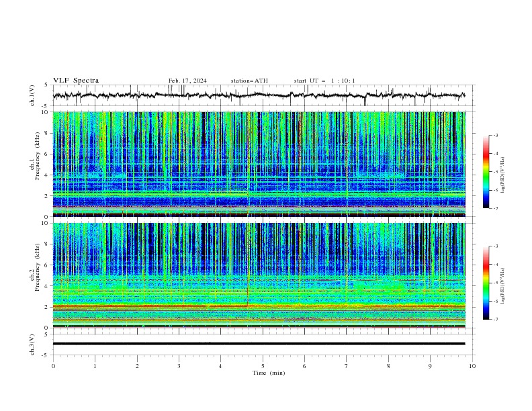Click the "VLF Spectra" title text

pyautogui.click(x=76, y=81)
